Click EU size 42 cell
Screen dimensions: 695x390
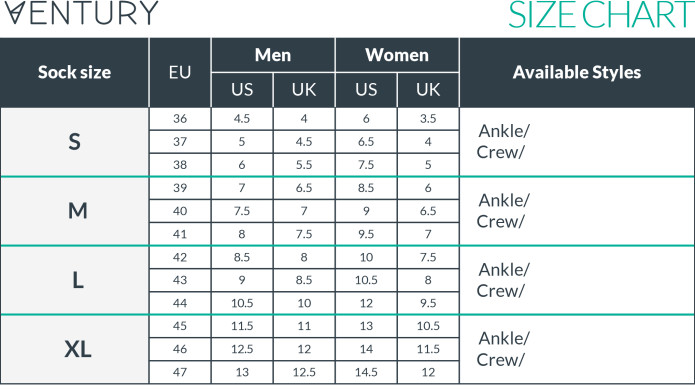pyautogui.click(x=180, y=257)
